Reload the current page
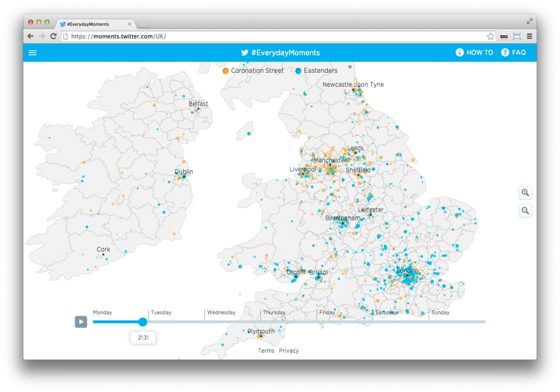The height and width of the screenshot is (392, 560). [53, 36]
